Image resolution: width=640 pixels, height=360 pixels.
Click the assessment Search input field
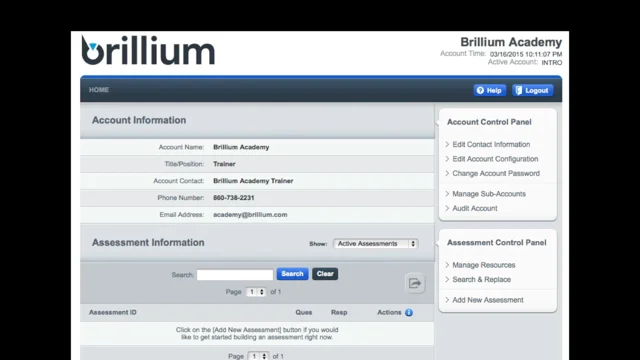(x=235, y=275)
